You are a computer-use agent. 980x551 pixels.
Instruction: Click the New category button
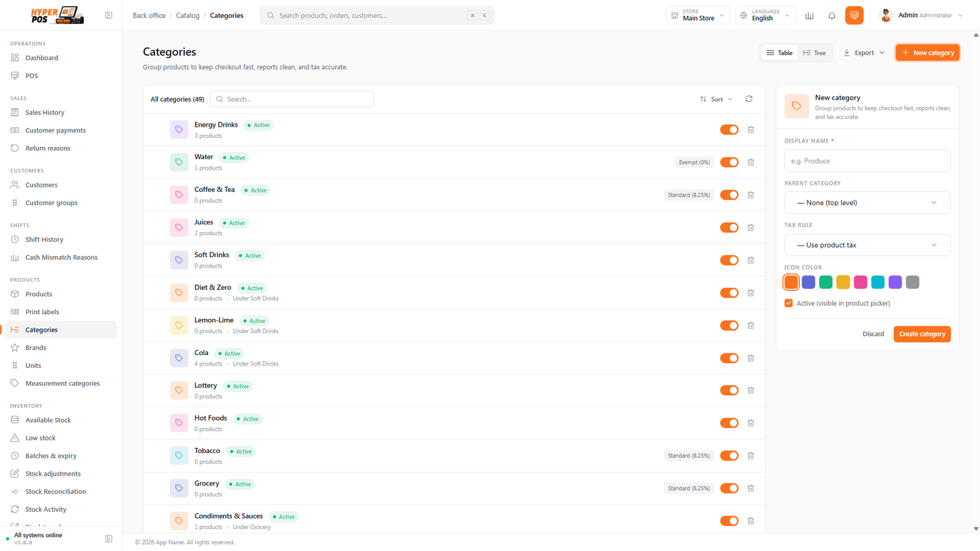point(927,53)
